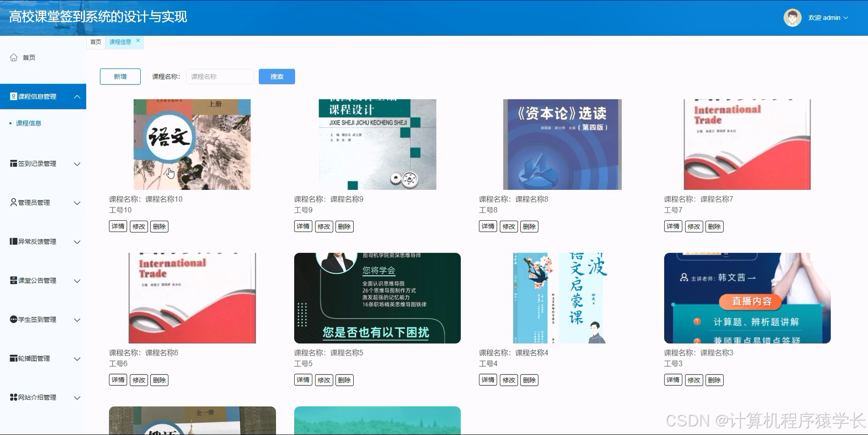The image size is (868, 435).
Task: Click the 语文 textbook cover thumbnail
Action: tap(192, 144)
